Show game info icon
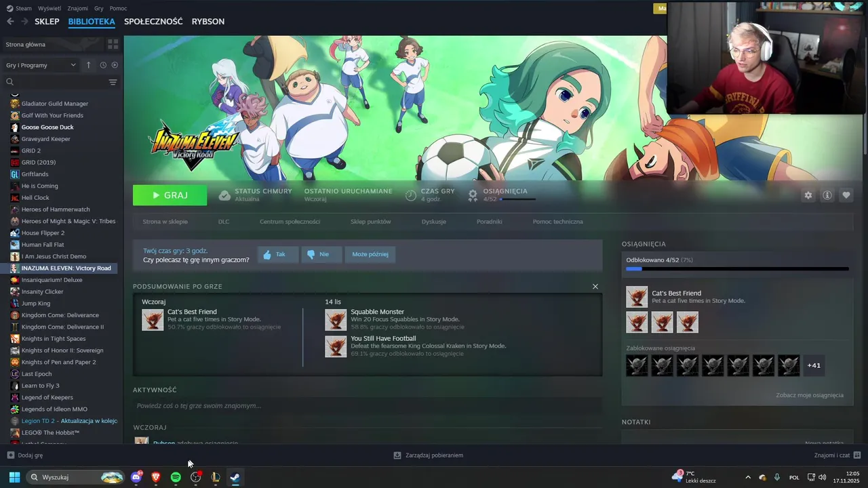The width and height of the screenshot is (868, 488). pyautogui.click(x=827, y=195)
